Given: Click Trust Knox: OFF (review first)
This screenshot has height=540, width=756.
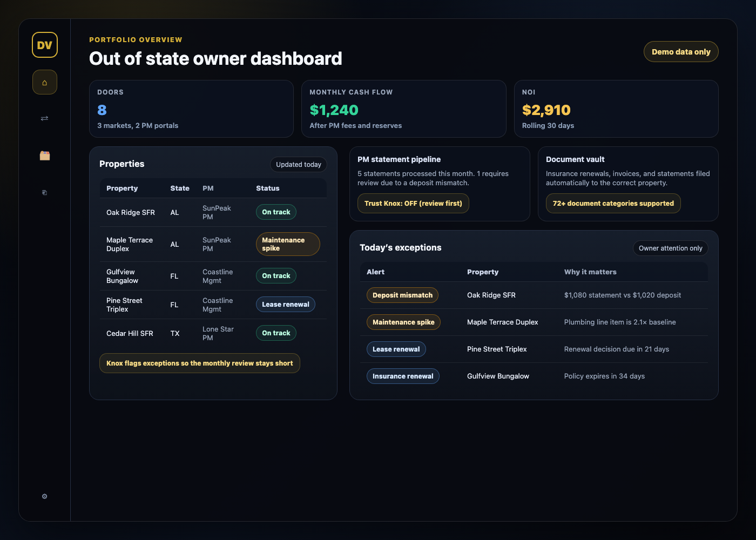Looking at the screenshot, I should point(413,204).
